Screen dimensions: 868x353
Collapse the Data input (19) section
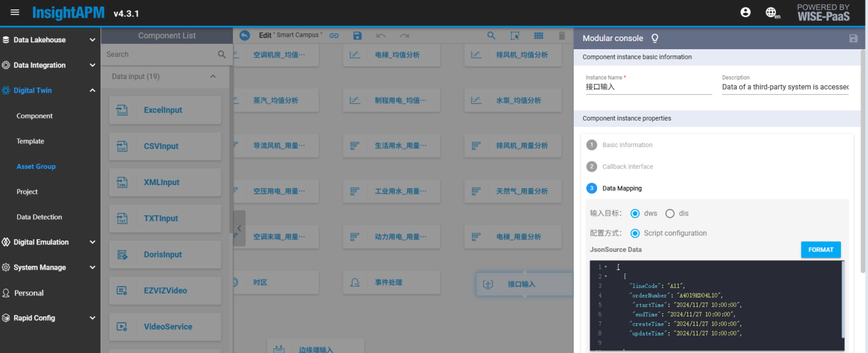point(213,76)
